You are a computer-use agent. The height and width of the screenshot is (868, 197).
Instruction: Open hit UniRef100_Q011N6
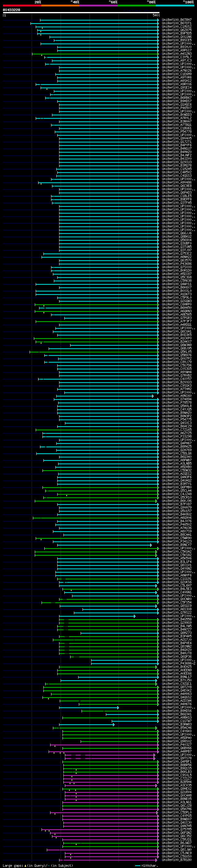(176, 37)
